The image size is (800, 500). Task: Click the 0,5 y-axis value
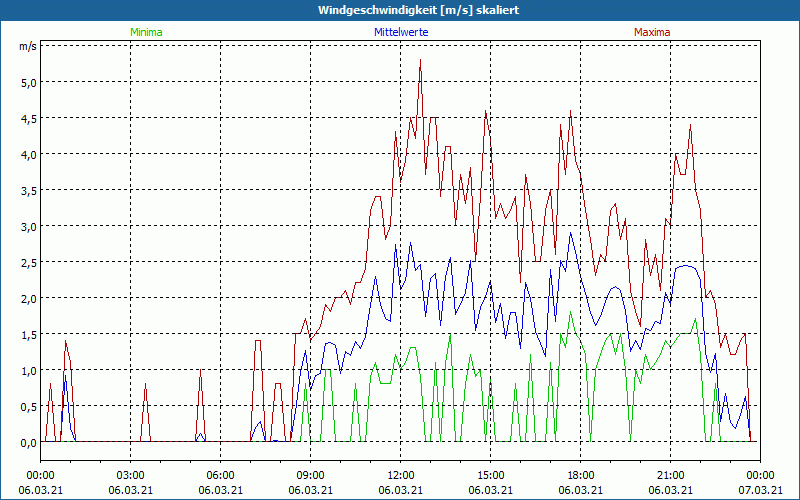coord(29,407)
